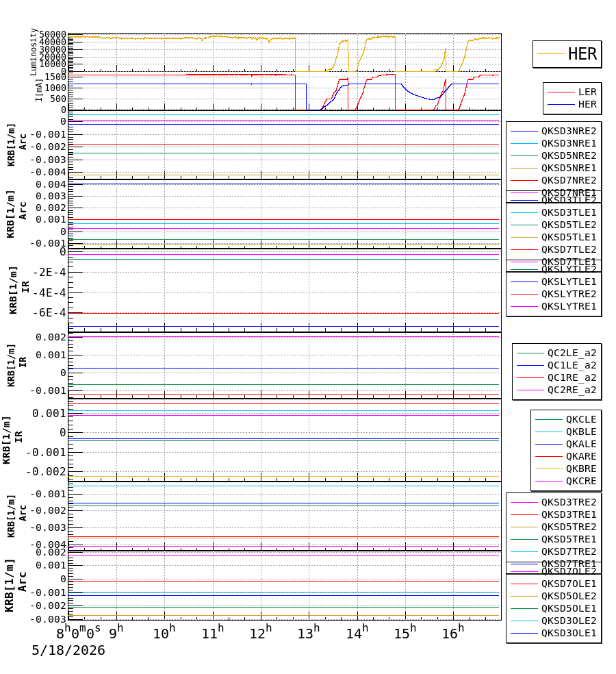Select the 11h time axis label
616x674 pixels.
tap(213, 633)
